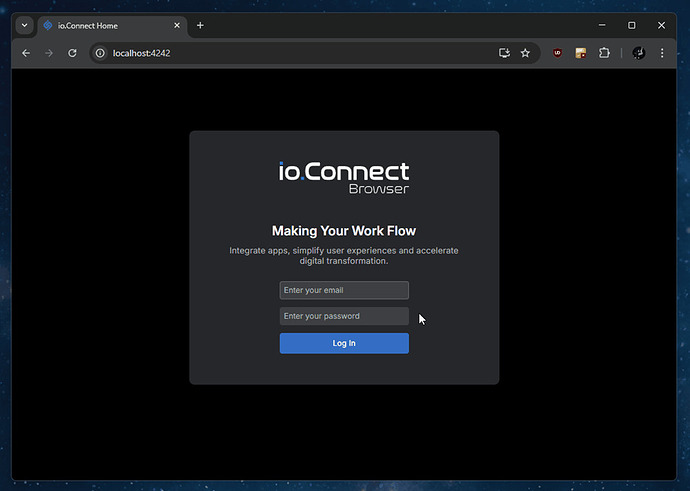Go back using browser back arrow
The image size is (690, 491).
click(26, 53)
